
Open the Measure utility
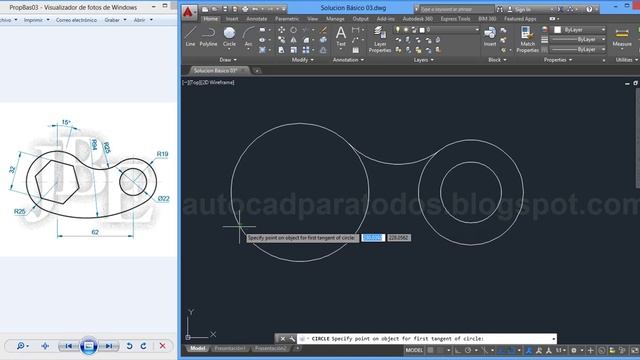pyautogui.click(x=622, y=37)
